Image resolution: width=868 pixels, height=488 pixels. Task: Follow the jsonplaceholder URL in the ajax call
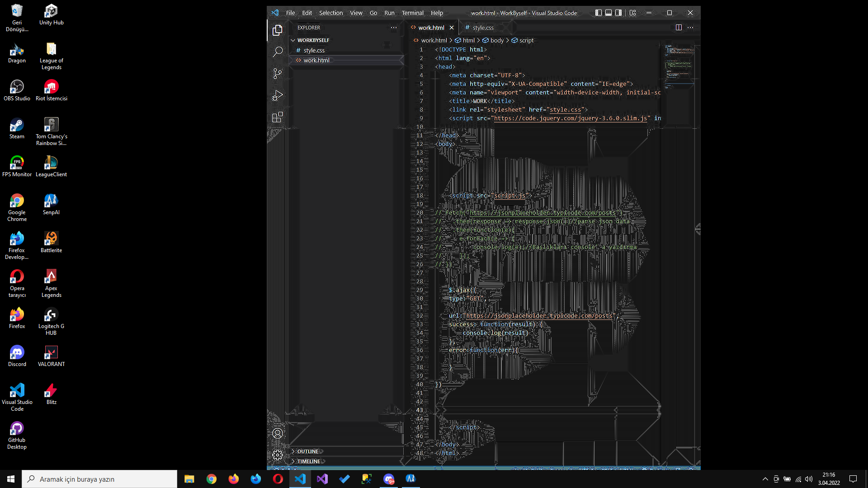point(539,316)
